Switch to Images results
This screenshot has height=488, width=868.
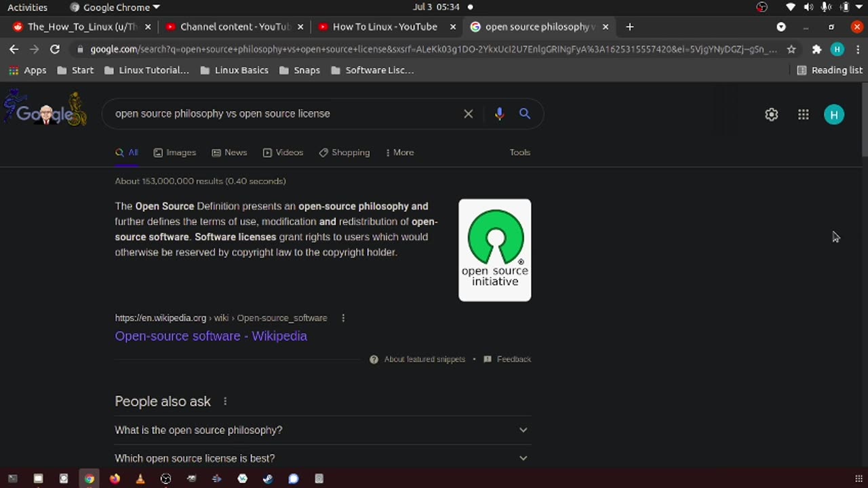[175, 152]
